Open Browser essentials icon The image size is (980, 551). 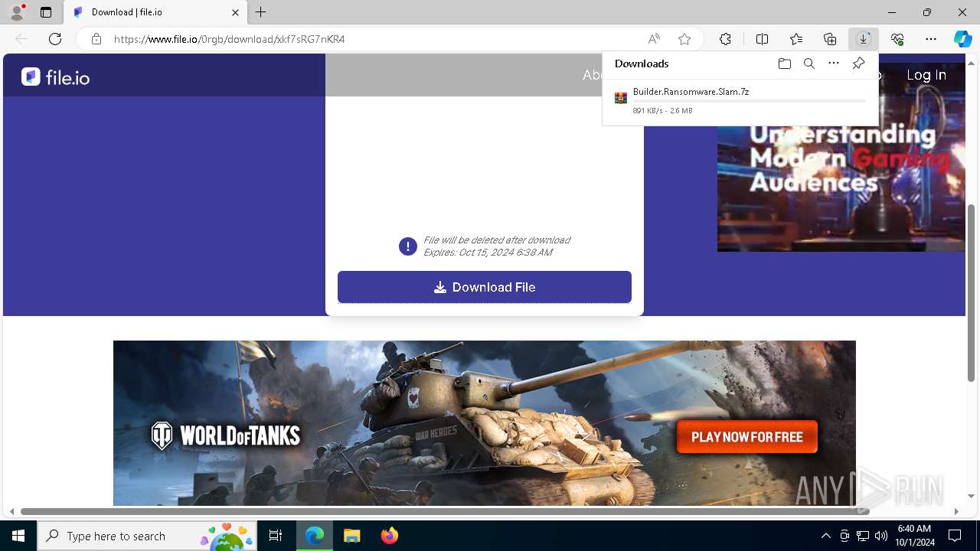point(897,39)
